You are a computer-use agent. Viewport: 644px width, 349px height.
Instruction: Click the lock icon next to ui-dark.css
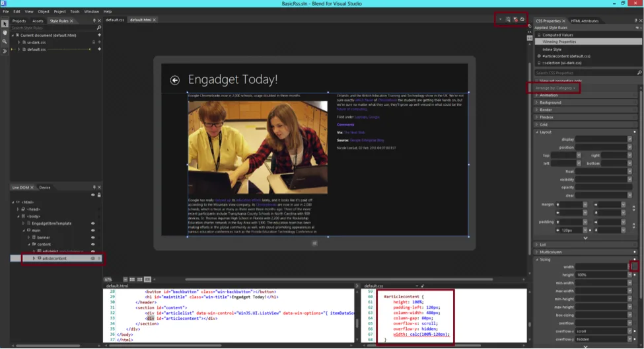[x=94, y=42]
